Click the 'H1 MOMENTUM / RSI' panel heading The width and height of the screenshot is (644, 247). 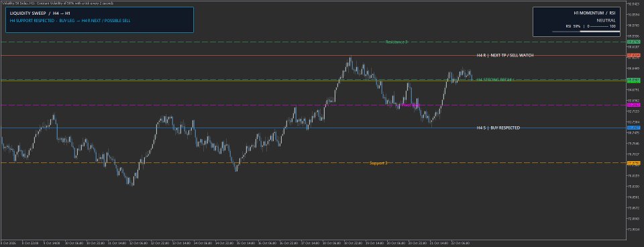[x=595, y=13]
